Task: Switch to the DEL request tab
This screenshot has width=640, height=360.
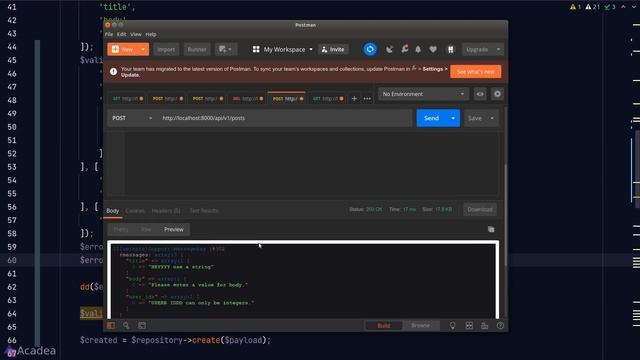Action: coord(248,98)
